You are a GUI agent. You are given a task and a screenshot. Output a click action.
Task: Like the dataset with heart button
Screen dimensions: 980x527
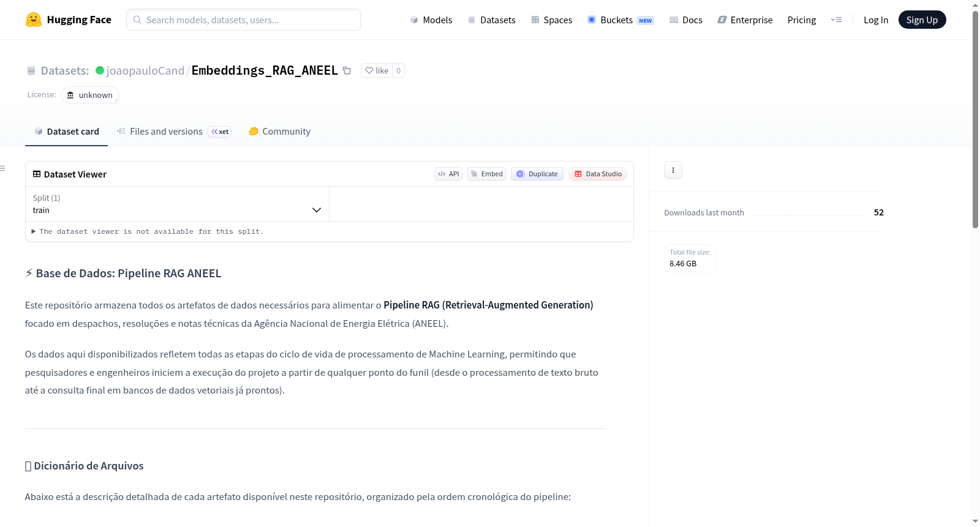377,70
